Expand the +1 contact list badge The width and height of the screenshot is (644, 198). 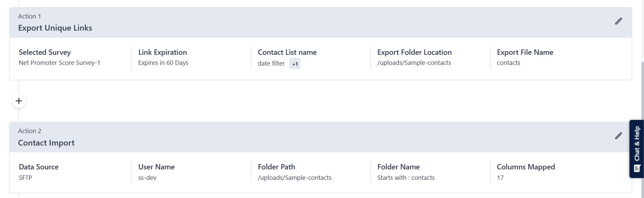pyautogui.click(x=295, y=64)
